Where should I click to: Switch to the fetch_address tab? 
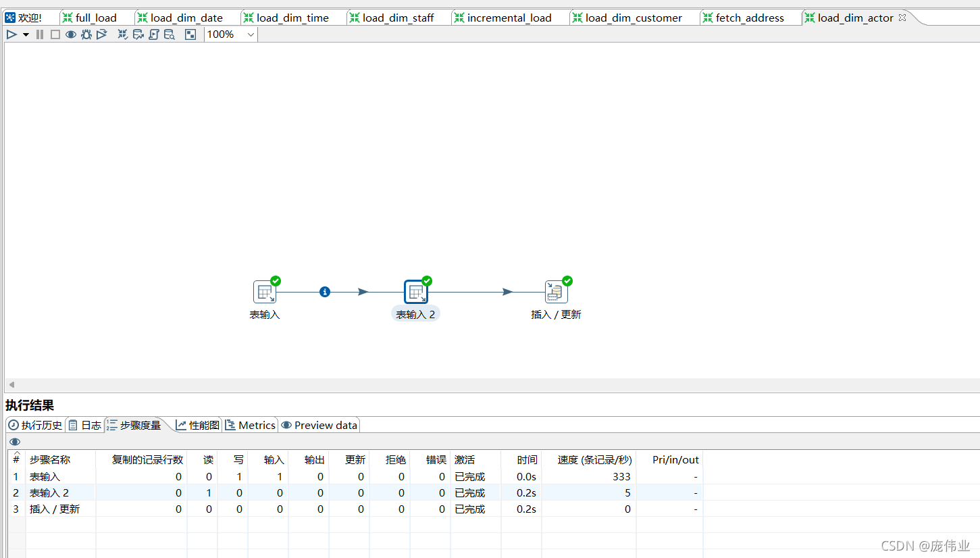click(x=750, y=18)
